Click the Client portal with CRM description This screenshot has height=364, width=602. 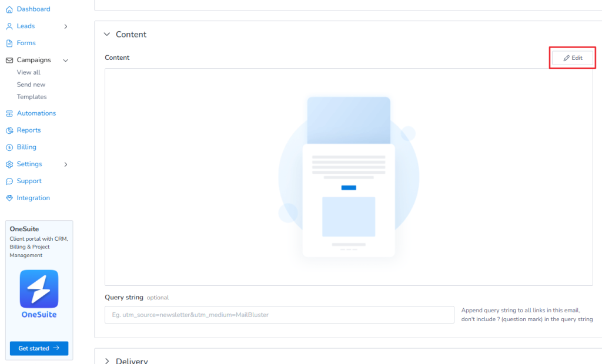39,247
